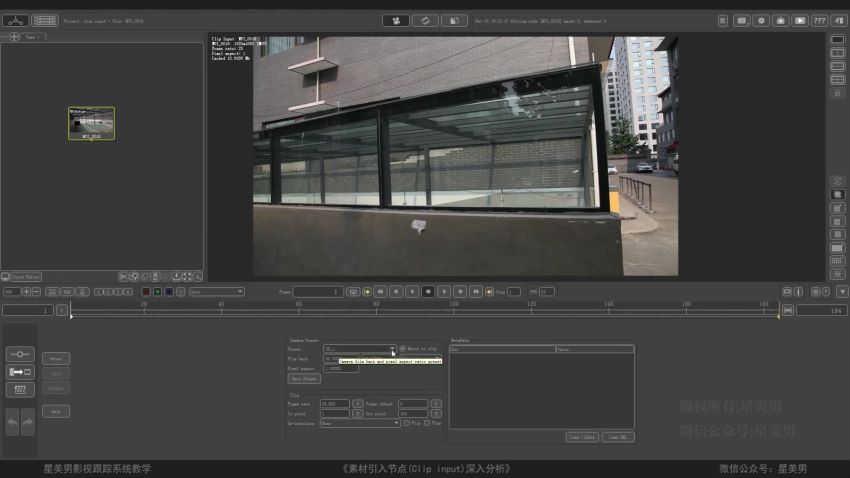Click the reset button beside In point
Screen dimensions: 850x478
point(357,414)
